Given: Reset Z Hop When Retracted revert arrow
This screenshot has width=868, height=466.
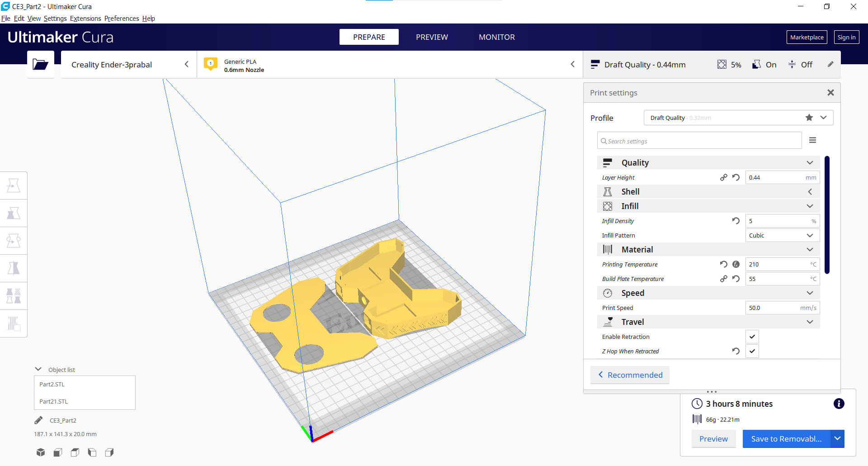Looking at the screenshot, I should (x=736, y=351).
